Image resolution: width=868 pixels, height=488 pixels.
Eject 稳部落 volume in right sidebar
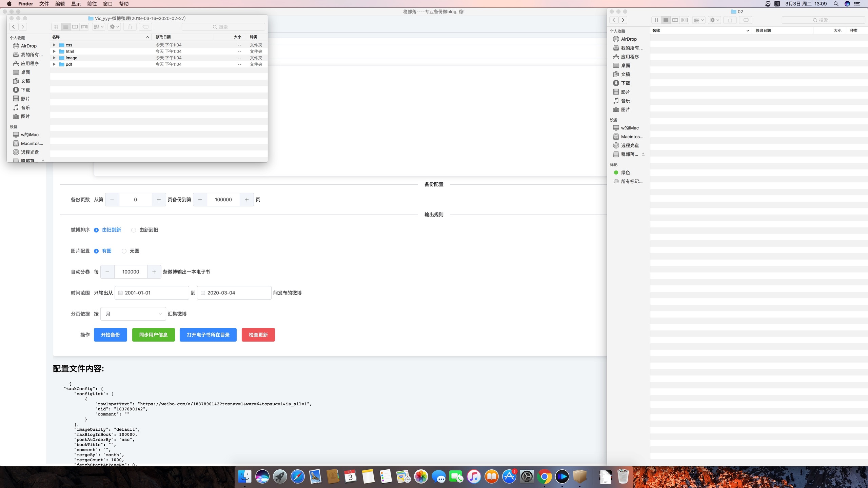click(643, 154)
